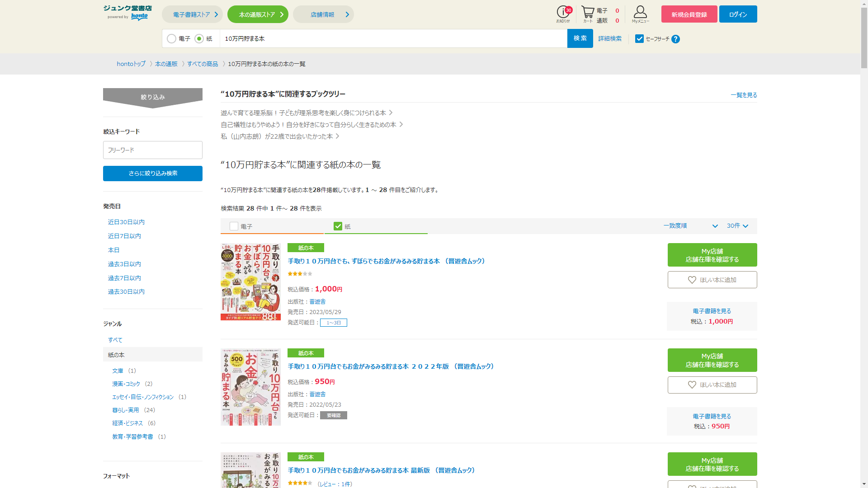The height and width of the screenshot is (488, 868).
Task: Expand the 絞り込み filter panel header
Action: point(153,97)
